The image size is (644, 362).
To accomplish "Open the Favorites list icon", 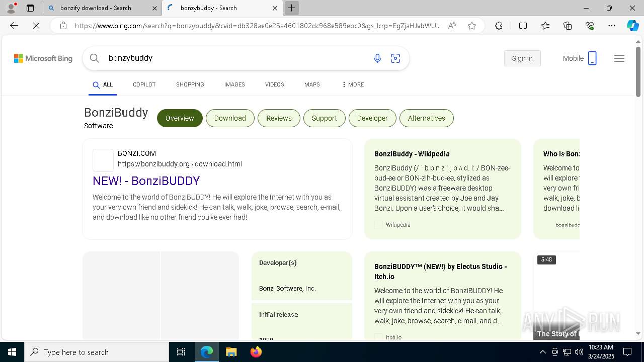I will click(545, 26).
